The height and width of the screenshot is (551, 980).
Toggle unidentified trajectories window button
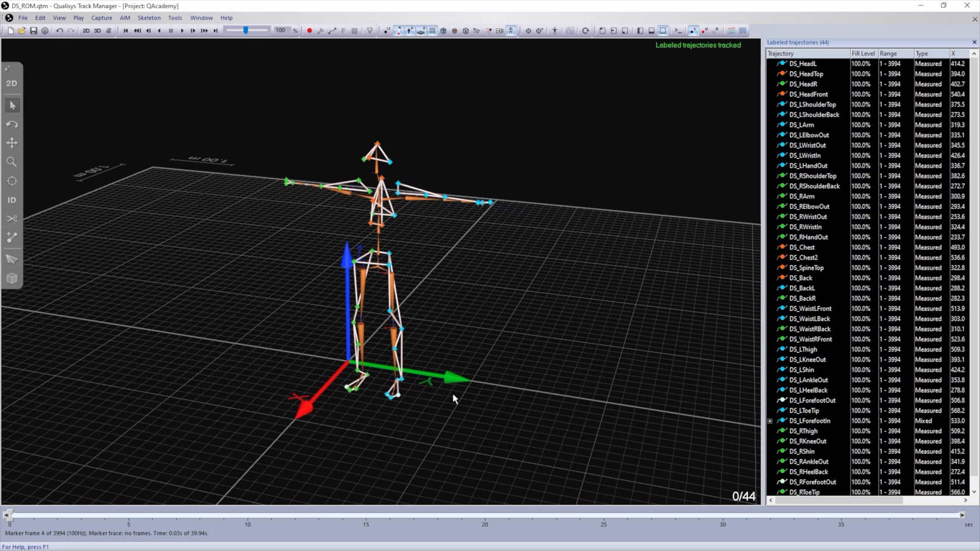(704, 31)
